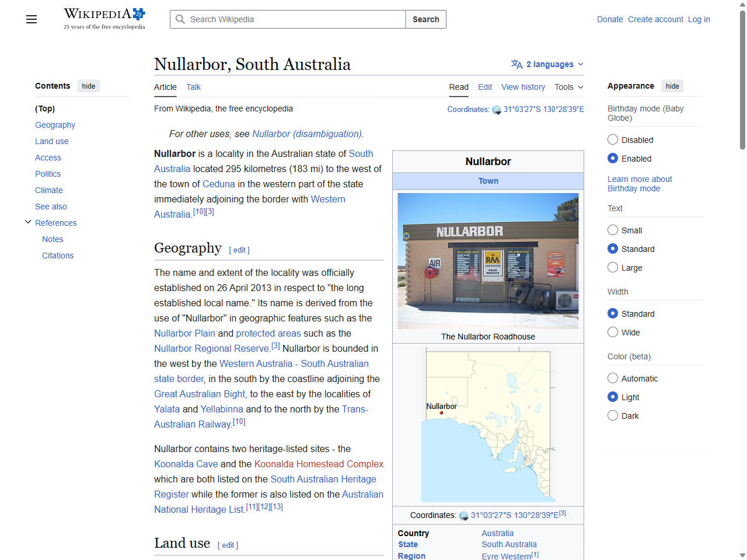The height and width of the screenshot is (560, 747).
Task: Open the 2 languages dropdown
Action: (547, 64)
